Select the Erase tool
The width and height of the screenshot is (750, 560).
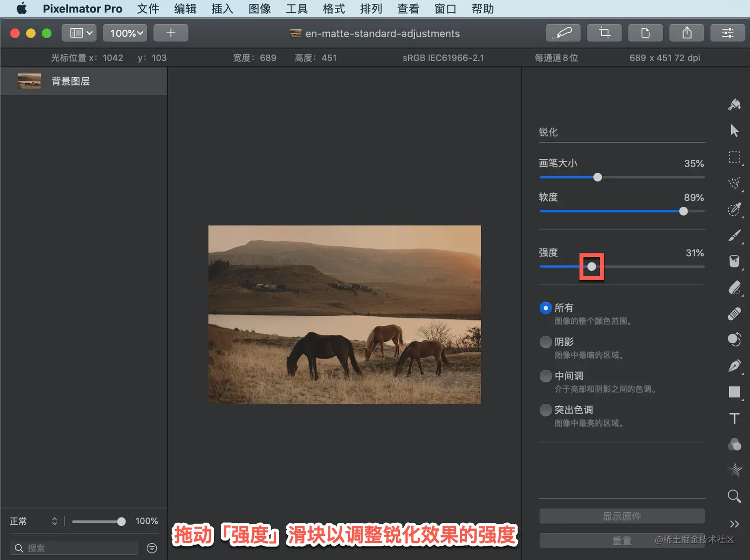pos(735,288)
